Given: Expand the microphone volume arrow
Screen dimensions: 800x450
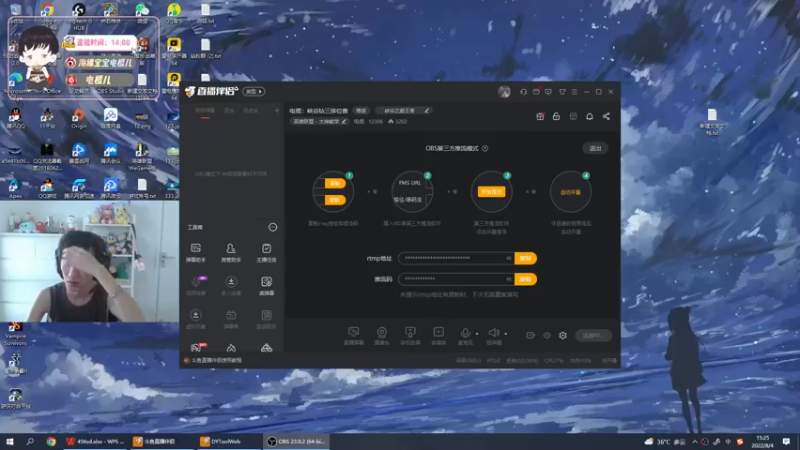Looking at the screenshot, I should click(477, 334).
